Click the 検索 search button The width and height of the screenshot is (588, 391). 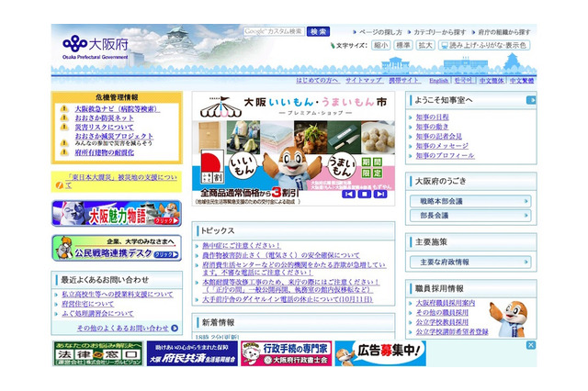point(318,31)
